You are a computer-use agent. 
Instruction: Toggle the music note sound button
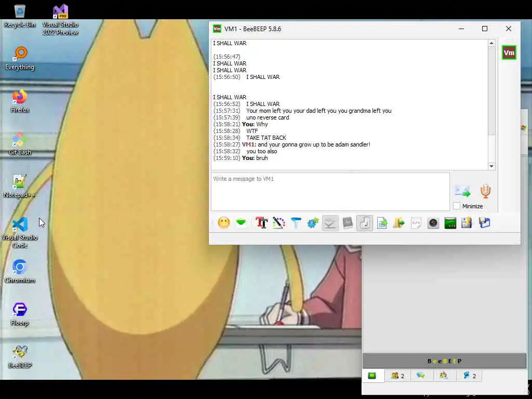tap(365, 223)
